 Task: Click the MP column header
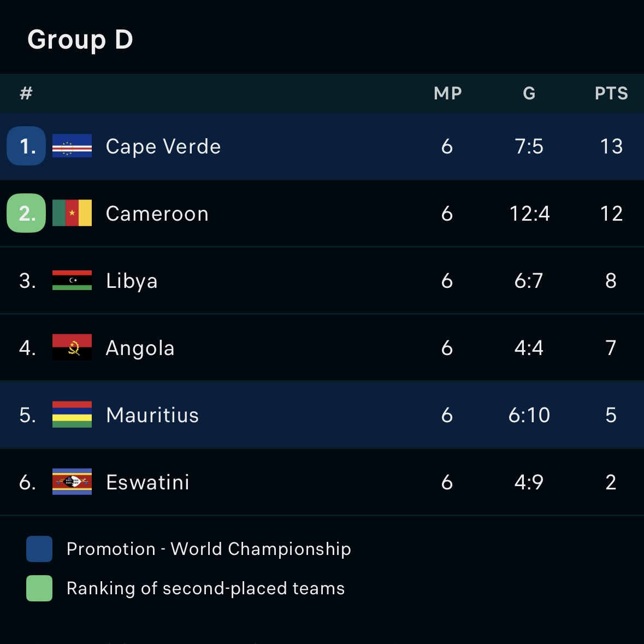coord(447,93)
